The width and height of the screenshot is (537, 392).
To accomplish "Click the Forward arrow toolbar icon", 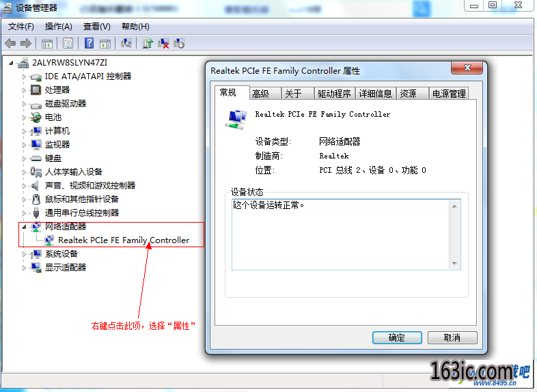I will (26, 44).
